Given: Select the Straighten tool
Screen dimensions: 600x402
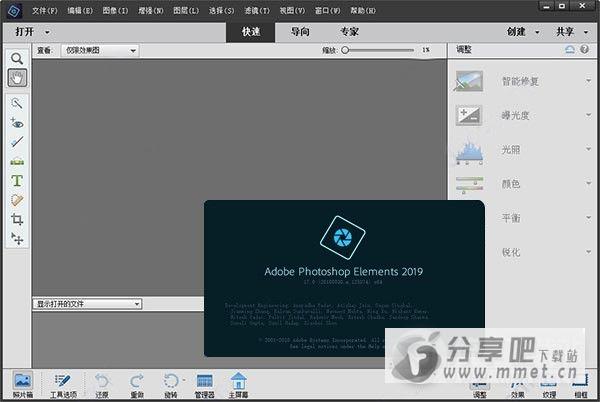Looking at the screenshot, I should [17, 162].
